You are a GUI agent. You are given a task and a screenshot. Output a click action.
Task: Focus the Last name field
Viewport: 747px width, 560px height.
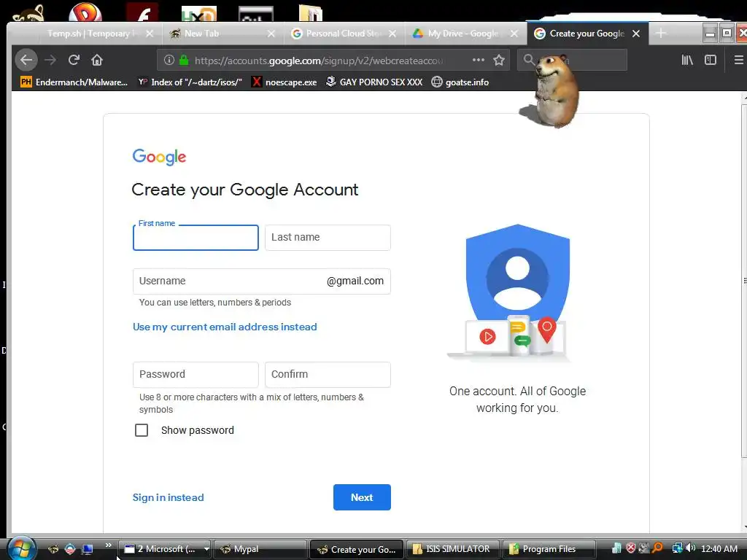click(x=328, y=238)
